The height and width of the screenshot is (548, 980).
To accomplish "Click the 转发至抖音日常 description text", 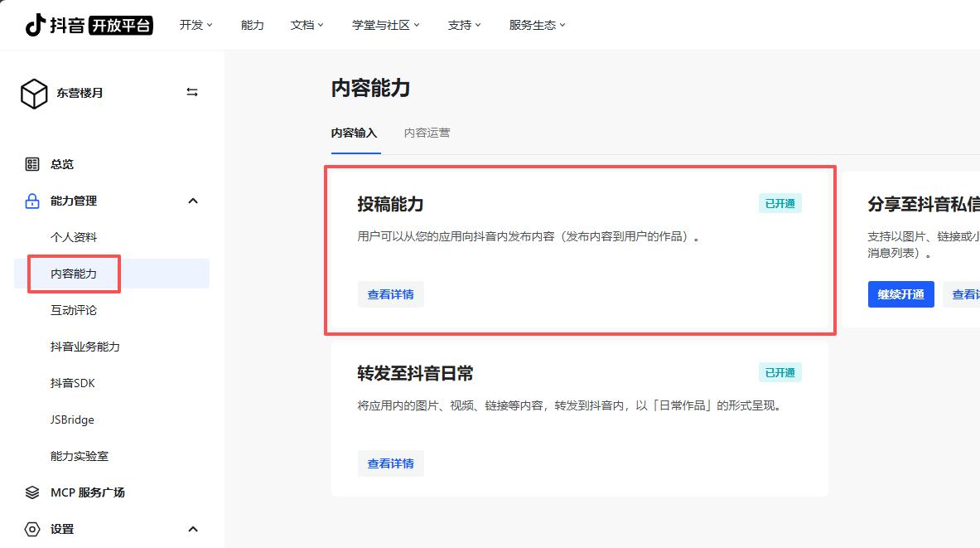I will (x=572, y=405).
